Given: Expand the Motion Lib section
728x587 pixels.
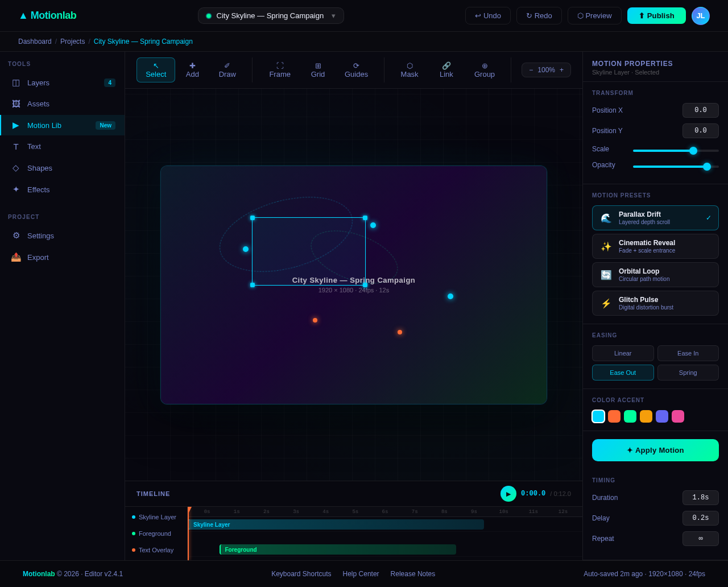Looking at the screenshot, I should (44, 125).
